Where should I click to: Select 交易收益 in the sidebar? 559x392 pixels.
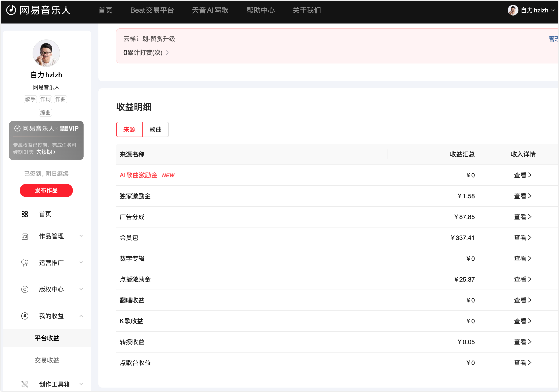click(47, 360)
